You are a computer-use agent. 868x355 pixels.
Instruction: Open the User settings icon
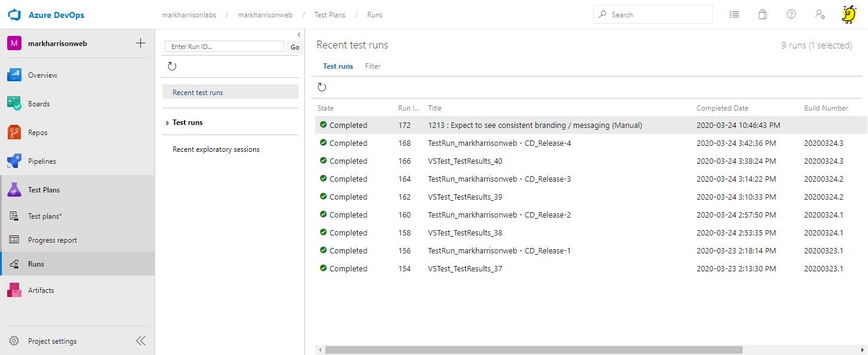pos(820,14)
